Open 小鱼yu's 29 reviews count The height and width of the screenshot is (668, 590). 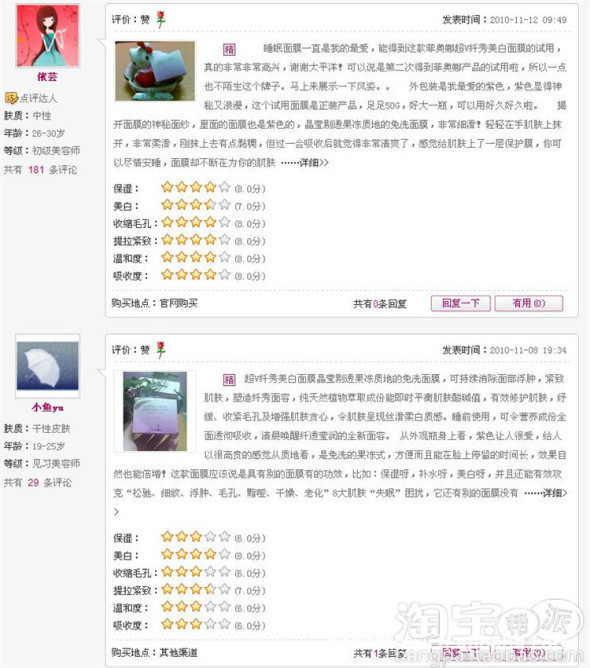coord(33,483)
